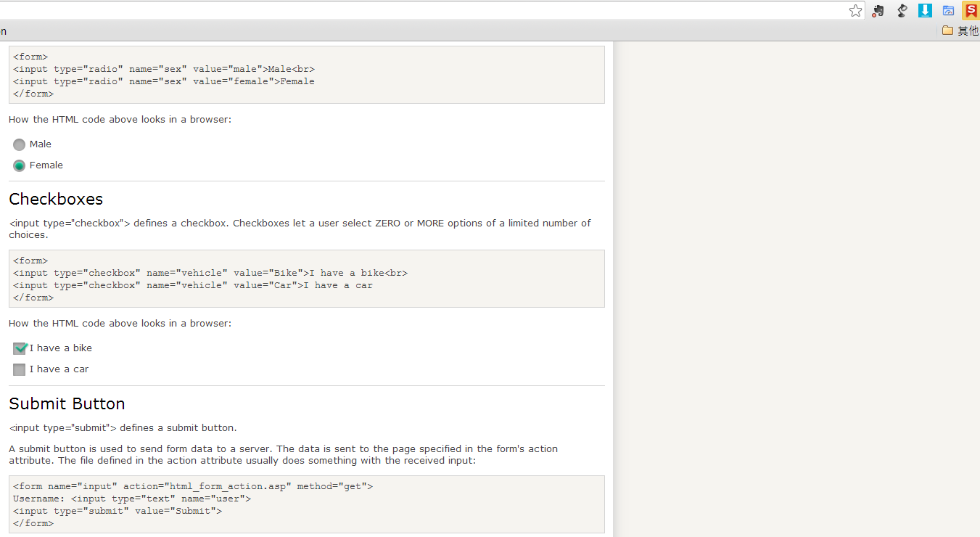The image size is (980, 537).
Task: Click the code line starting with "Username:"
Action: (x=132, y=499)
